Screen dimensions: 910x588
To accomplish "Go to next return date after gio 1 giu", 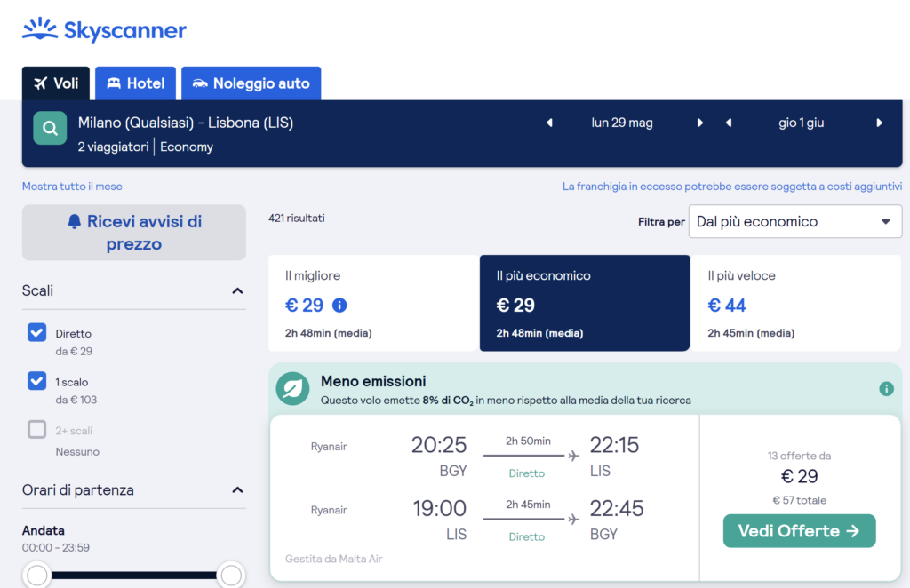I will 880,123.
